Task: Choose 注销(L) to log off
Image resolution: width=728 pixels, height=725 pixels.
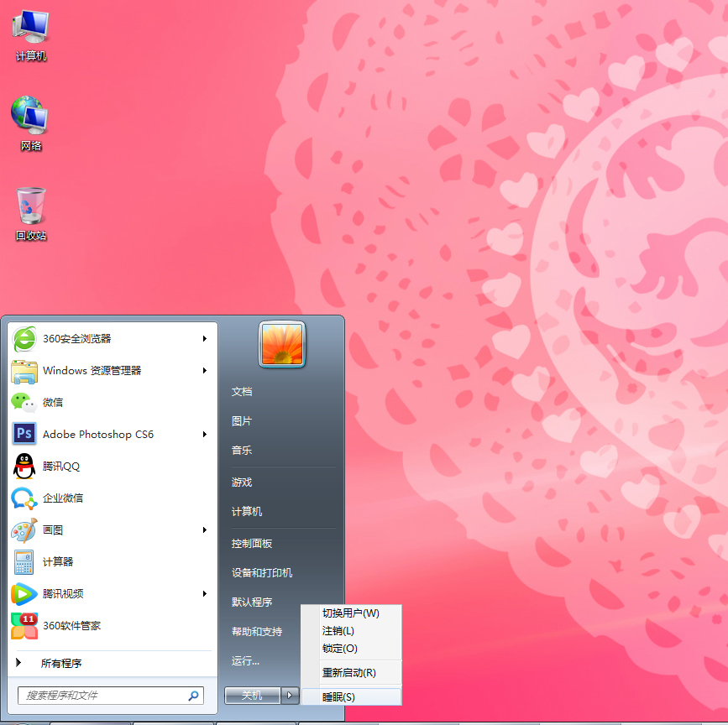Action: click(352, 631)
